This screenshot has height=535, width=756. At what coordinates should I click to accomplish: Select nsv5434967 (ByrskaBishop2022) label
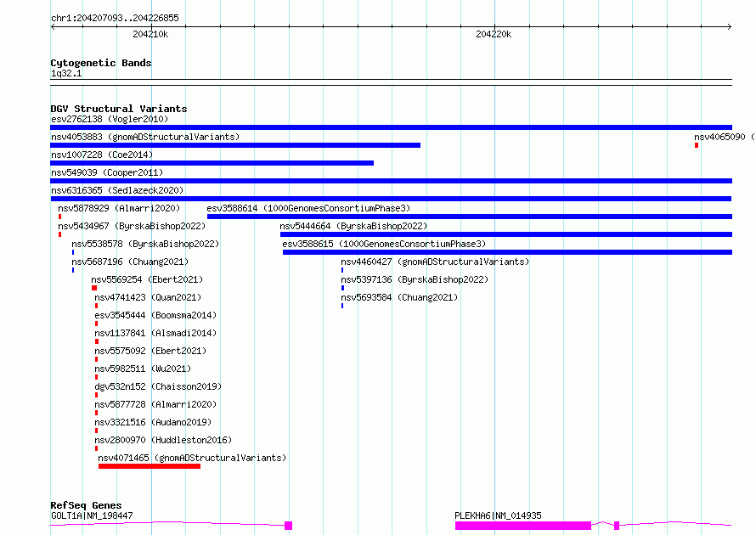pyautogui.click(x=132, y=226)
